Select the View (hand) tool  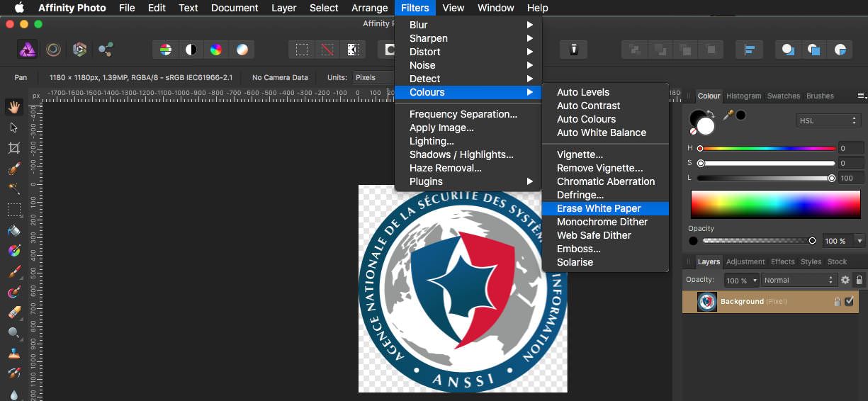point(14,107)
